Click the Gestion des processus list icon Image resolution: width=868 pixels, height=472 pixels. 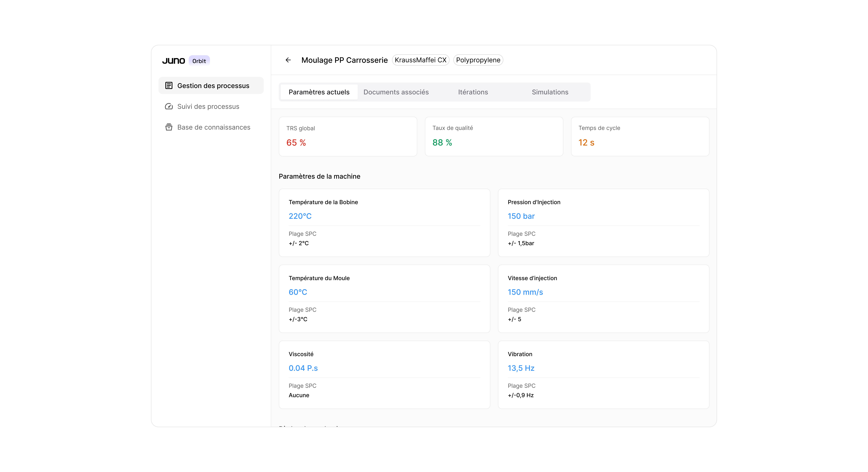169,86
